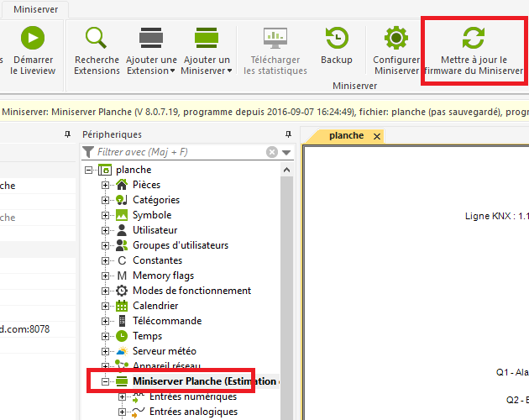This screenshot has height=420, width=529.
Task: Close the planche document tab
Action: (x=376, y=136)
